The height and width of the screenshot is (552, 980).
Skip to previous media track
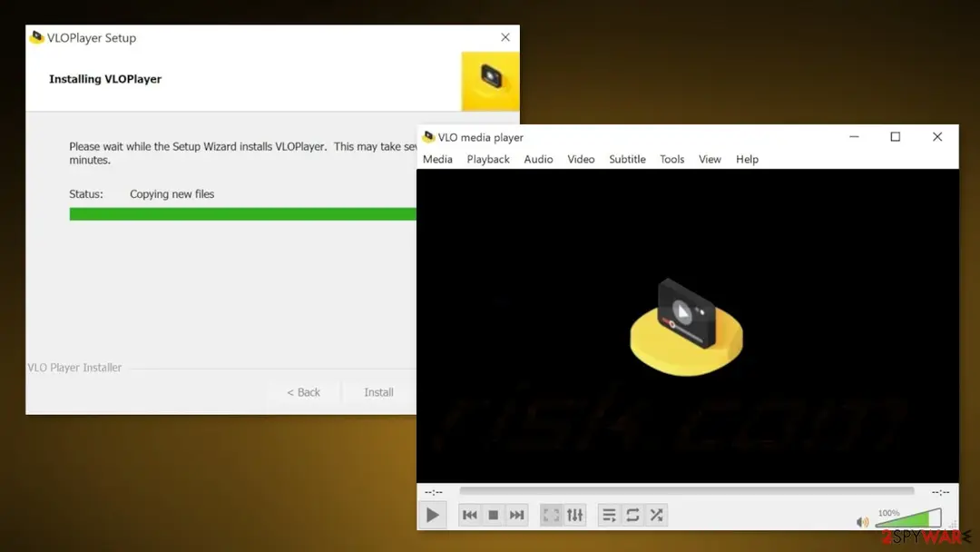click(x=469, y=515)
